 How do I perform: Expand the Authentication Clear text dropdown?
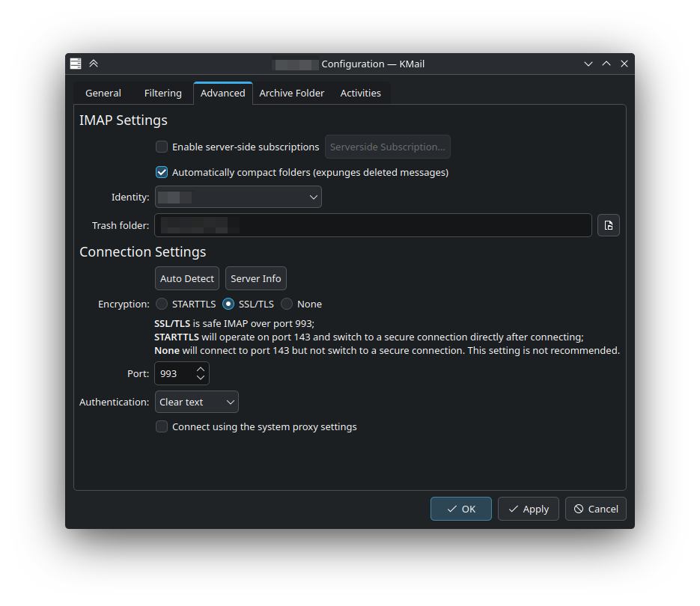click(197, 402)
